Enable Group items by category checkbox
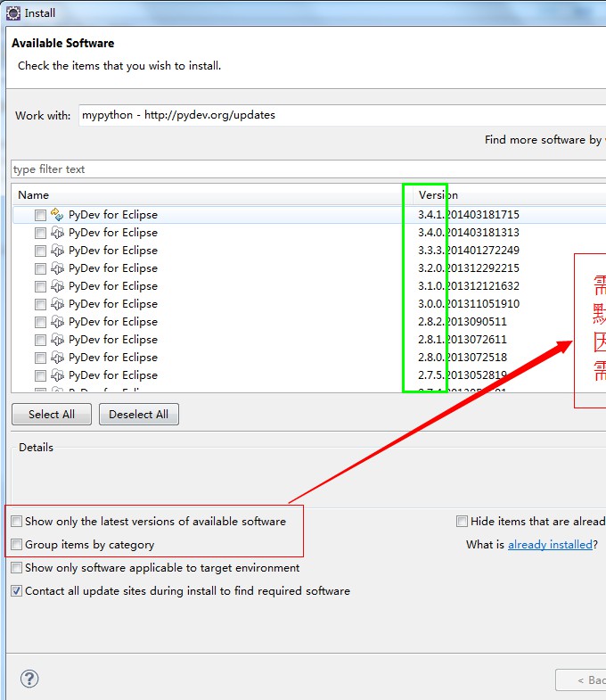Screen dimensions: 606x700 (17, 544)
